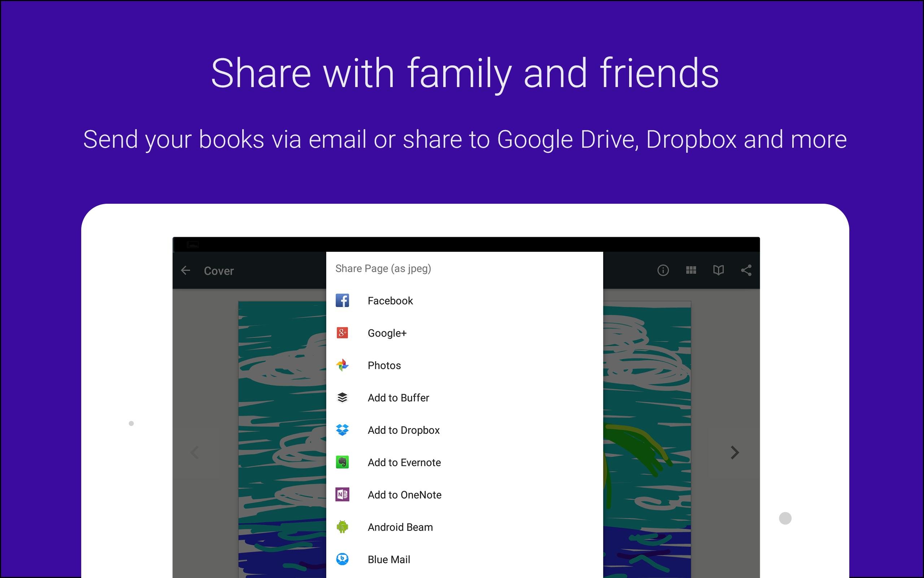Click the Evernote elephant icon
924x578 pixels.
(342, 462)
